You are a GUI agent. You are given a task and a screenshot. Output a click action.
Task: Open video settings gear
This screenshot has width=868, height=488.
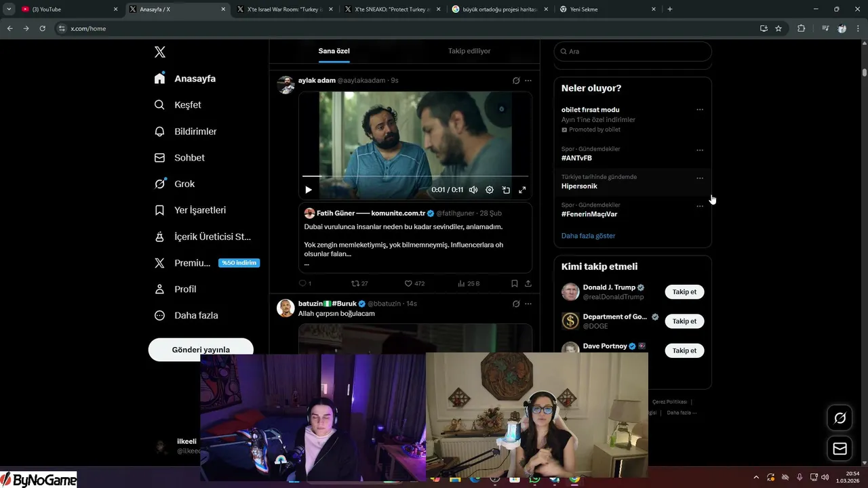[x=490, y=190]
